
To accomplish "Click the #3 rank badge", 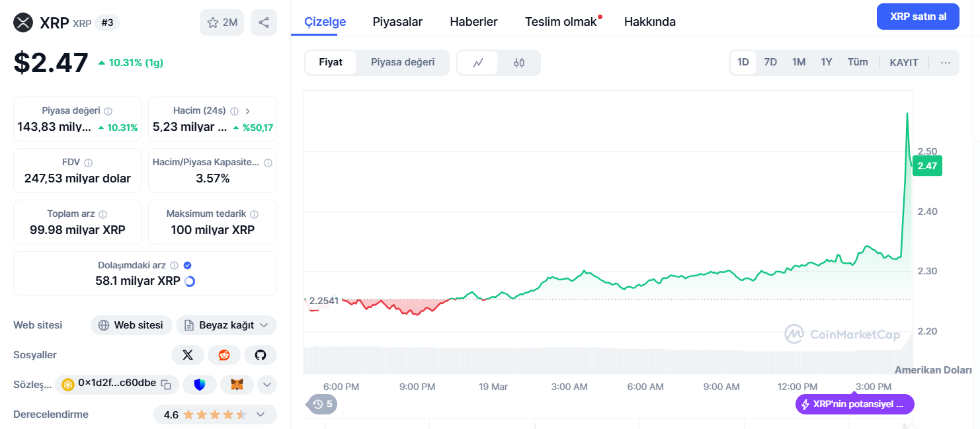I will pyautogui.click(x=108, y=22).
